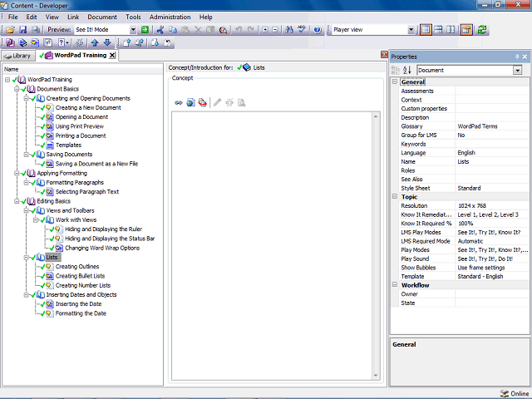Viewport: 532px width, 399px height.
Task: Collapse the Applying Formatting tree node
Action: point(17,173)
